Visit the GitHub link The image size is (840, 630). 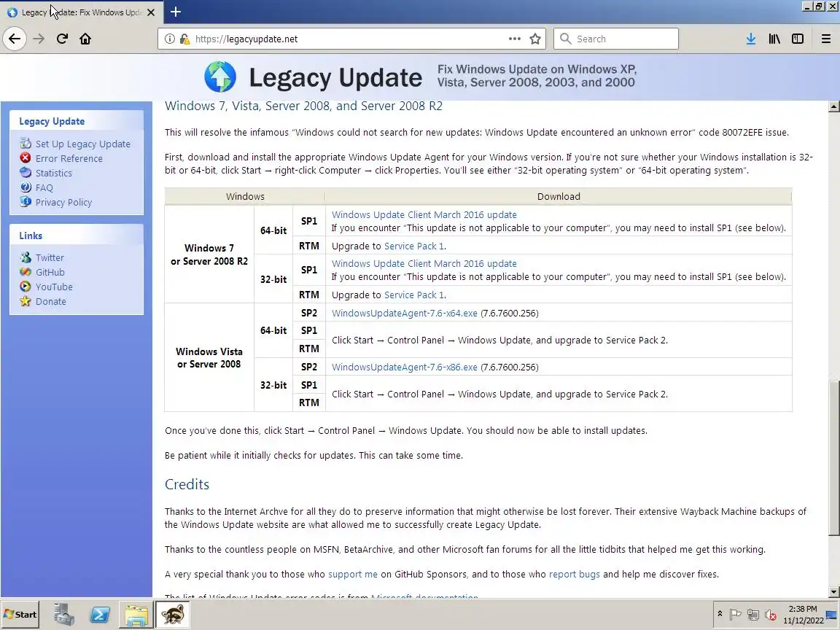tap(50, 272)
